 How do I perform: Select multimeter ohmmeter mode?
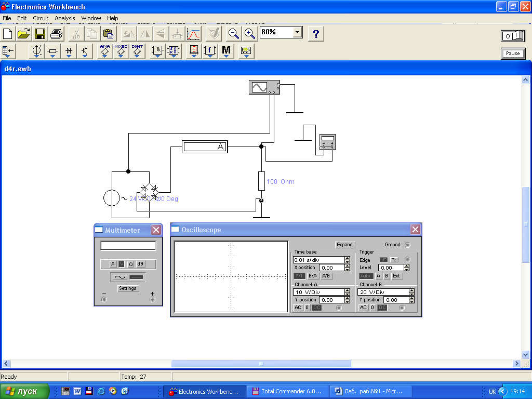pyautogui.click(x=130, y=264)
